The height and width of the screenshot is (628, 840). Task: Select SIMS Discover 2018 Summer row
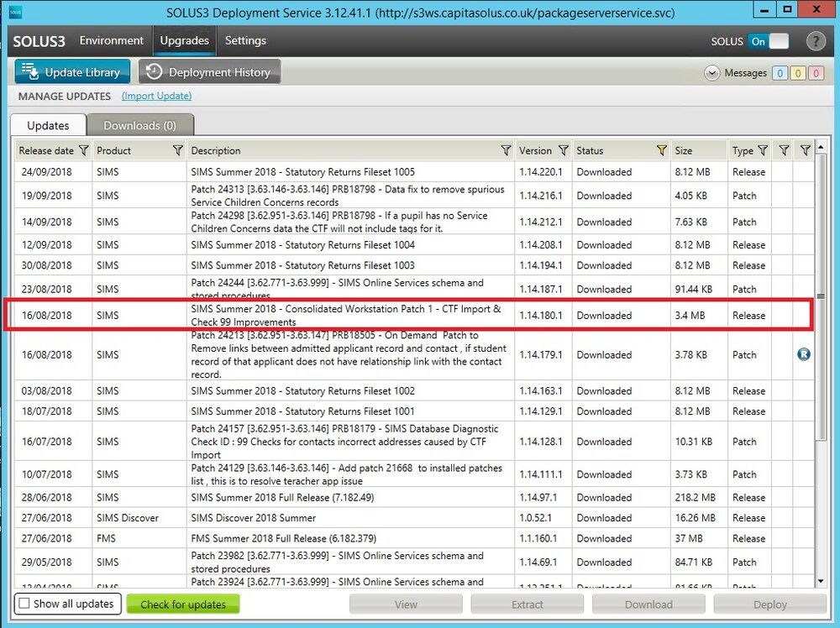click(414, 518)
